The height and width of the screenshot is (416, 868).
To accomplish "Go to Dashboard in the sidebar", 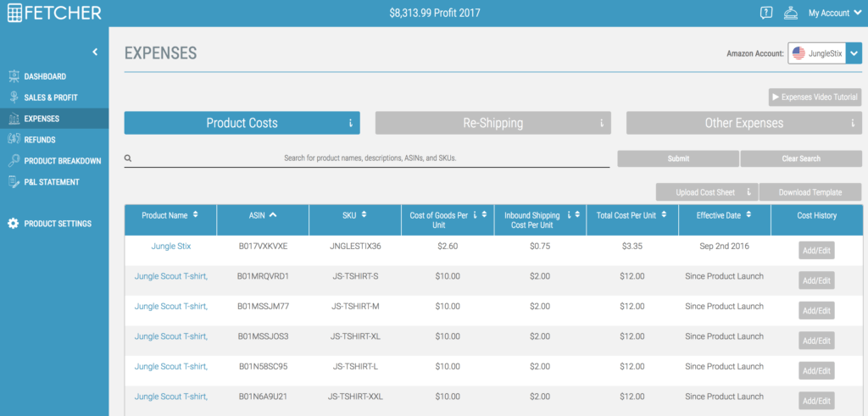I will pos(45,76).
